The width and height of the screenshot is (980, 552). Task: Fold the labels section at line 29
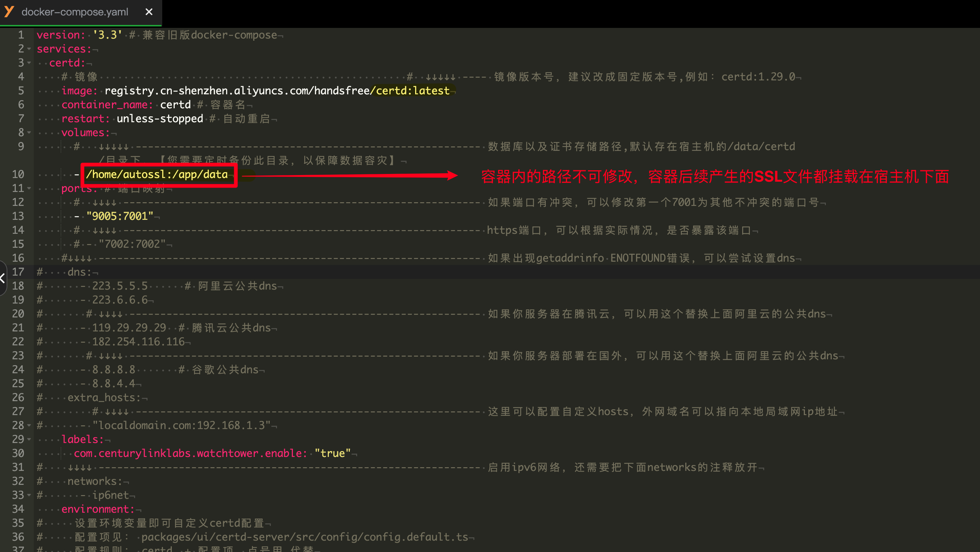[x=29, y=439]
